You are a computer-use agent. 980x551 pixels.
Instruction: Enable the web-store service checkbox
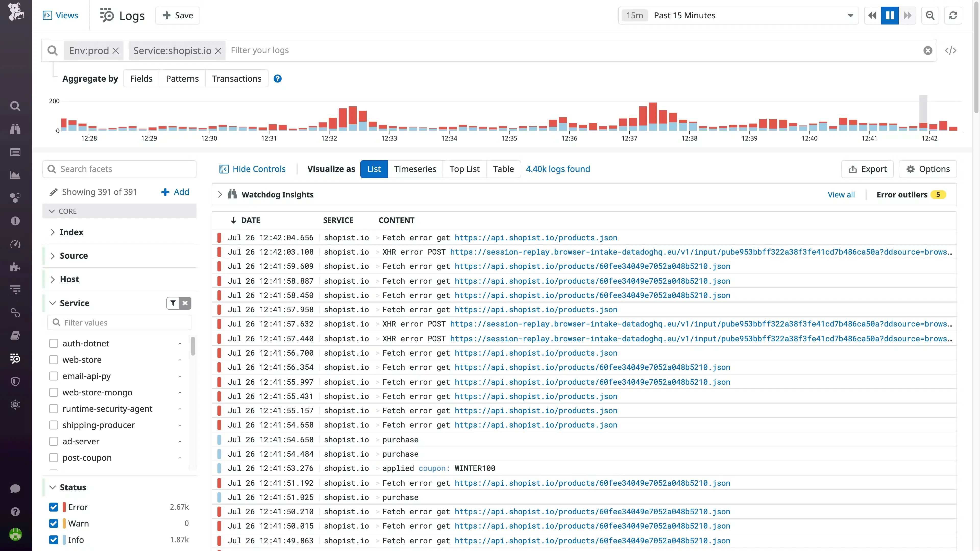[53, 360]
